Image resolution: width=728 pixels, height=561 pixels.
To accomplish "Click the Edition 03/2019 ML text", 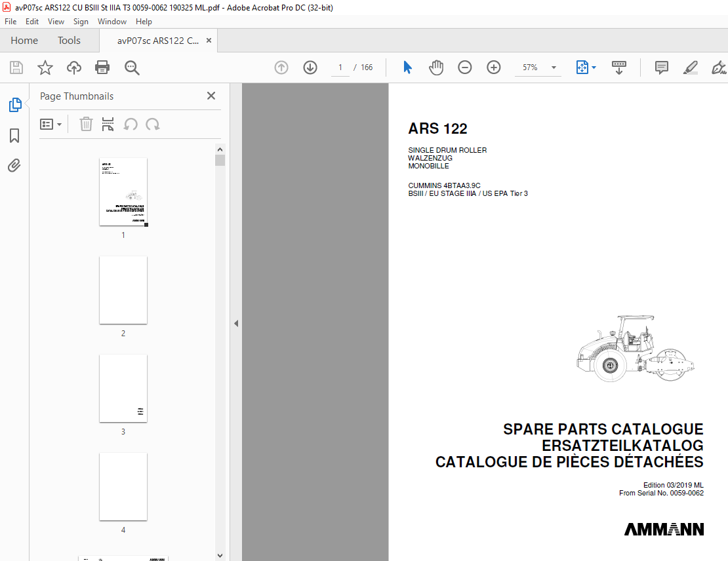I will point(673,485).
